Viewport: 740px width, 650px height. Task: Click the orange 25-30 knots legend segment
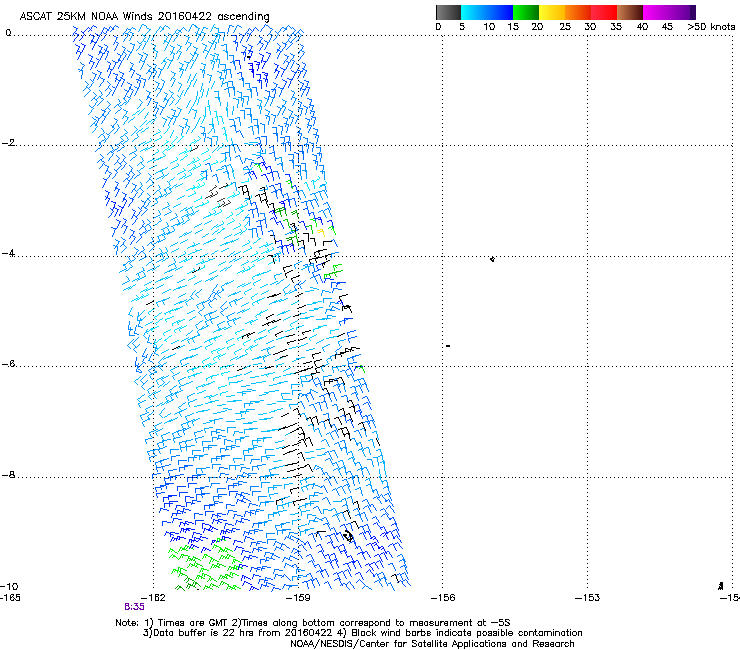pyautogui.click(x=578, y=12)
